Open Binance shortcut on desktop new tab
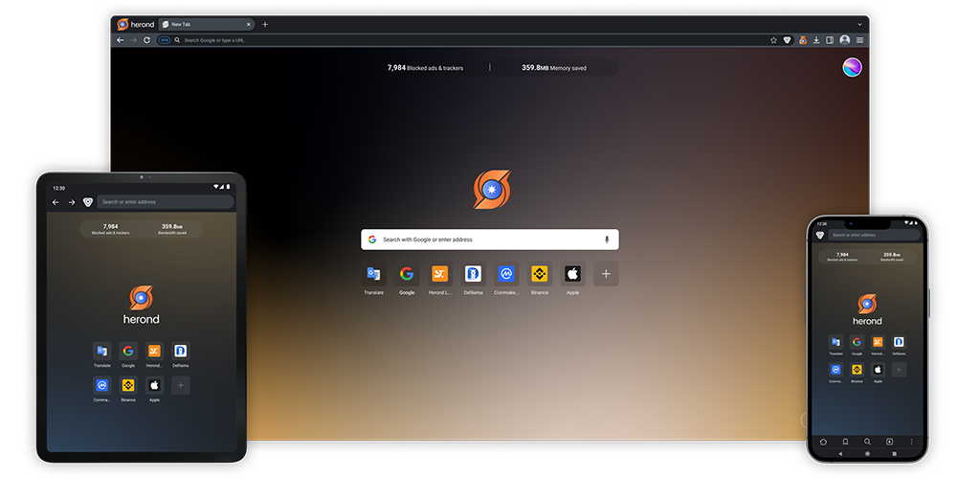This screenshot has height=479, width=980. coord(540,278)
